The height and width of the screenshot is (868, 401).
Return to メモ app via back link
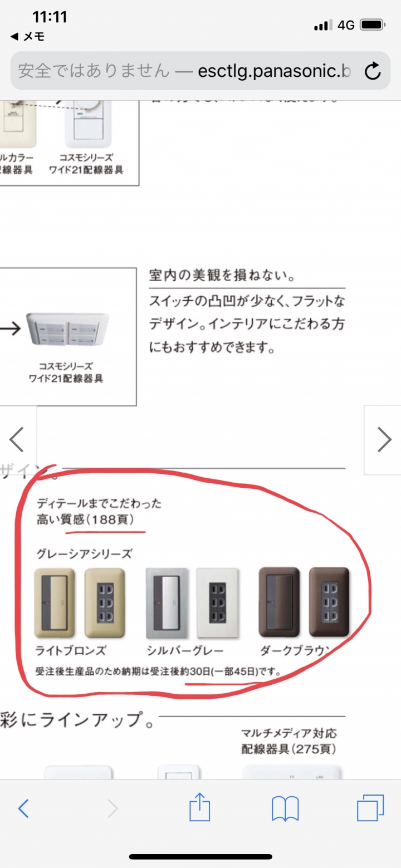(27, 37)
